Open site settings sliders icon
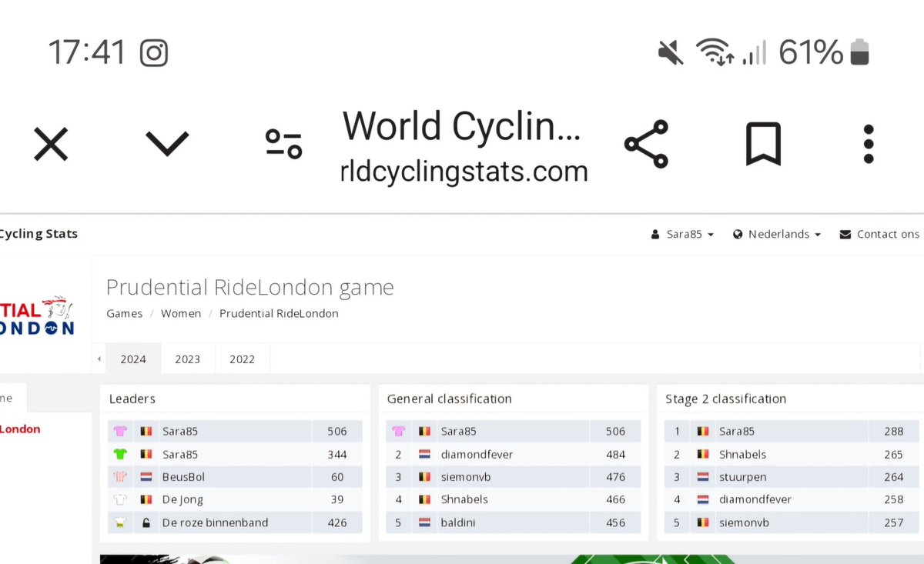The image size is (924, 564). (x=283, y=144)
